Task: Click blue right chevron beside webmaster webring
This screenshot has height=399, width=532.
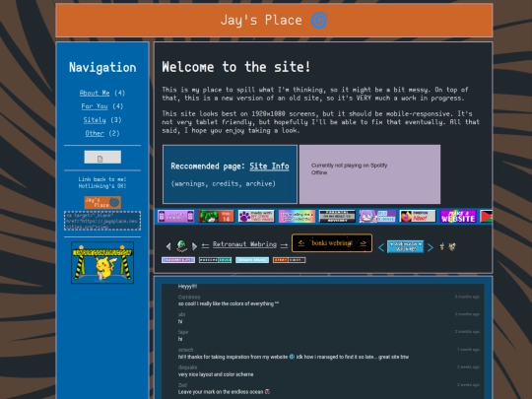Action: click(431, 247)
